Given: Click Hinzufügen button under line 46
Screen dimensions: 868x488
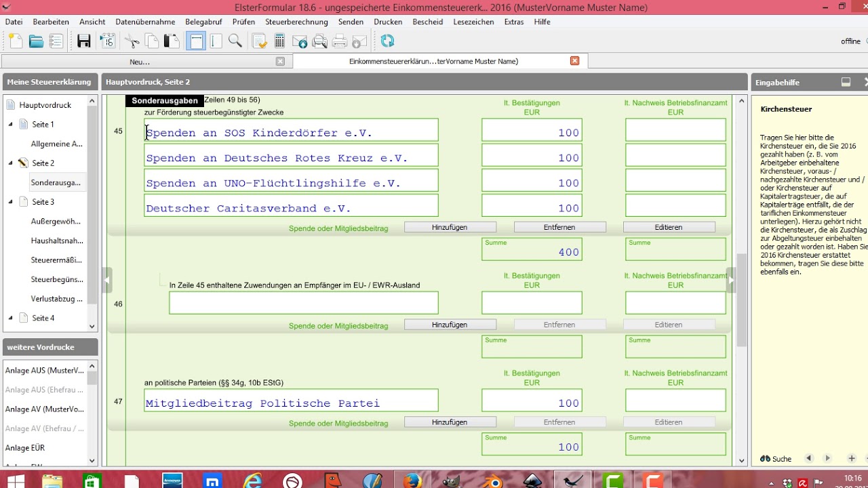Looking at the screenshot, I should point(450,325).
